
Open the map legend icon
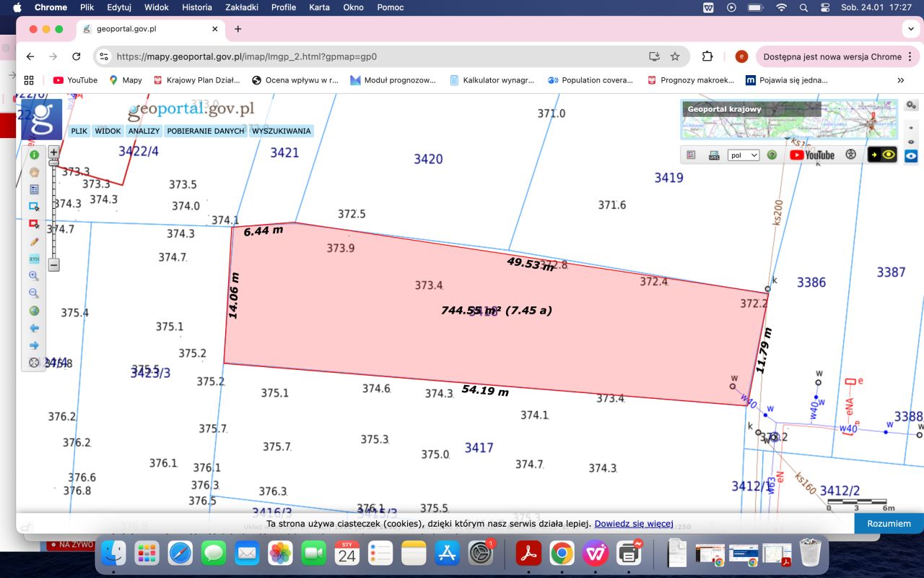click(691, 155)
